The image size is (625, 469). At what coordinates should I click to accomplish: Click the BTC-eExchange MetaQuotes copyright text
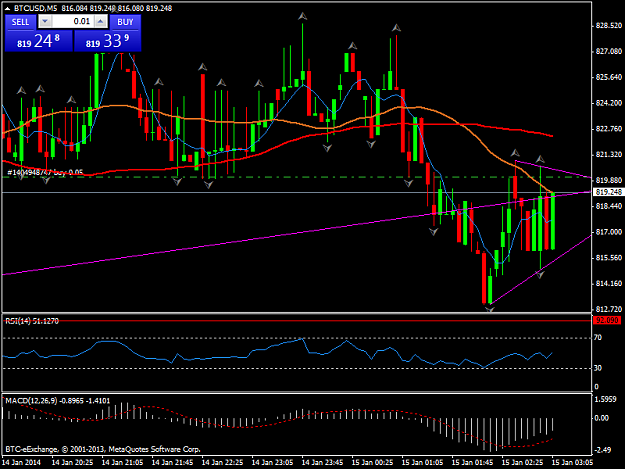pyautogui.click(x=102, y=449)
